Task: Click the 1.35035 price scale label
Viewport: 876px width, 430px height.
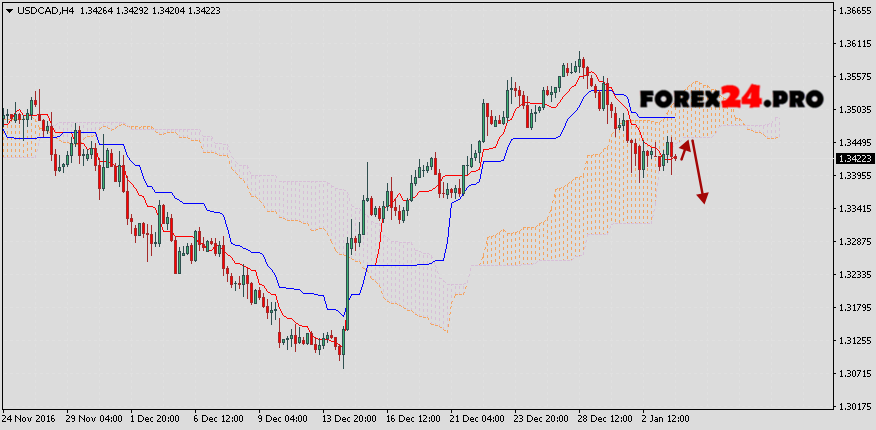Action: (853, 109)
